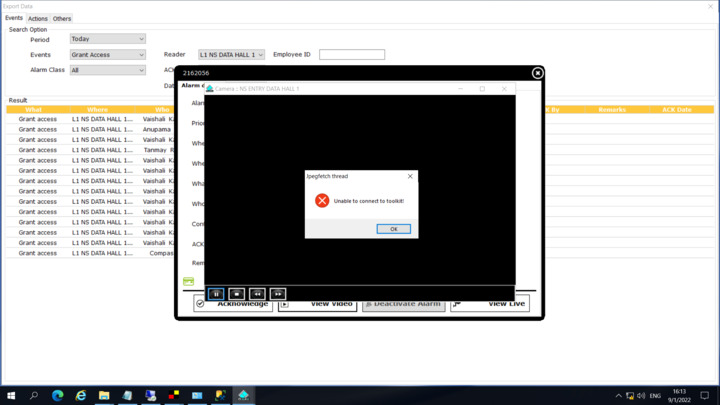Image resolution: width=720 pixels, height=405 pixels.
Task: Close the Jpegfetch thread error dialog
Action: point(410,176)
